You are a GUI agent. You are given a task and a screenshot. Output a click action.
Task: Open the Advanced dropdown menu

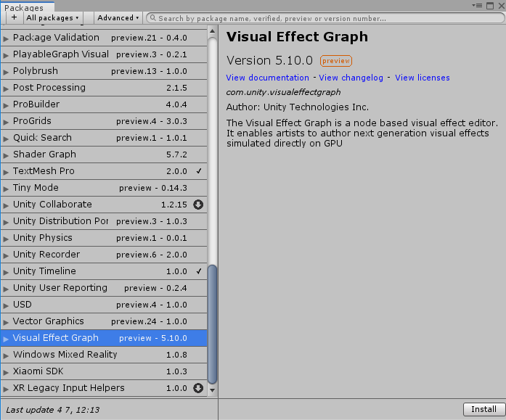pos(118,17)
